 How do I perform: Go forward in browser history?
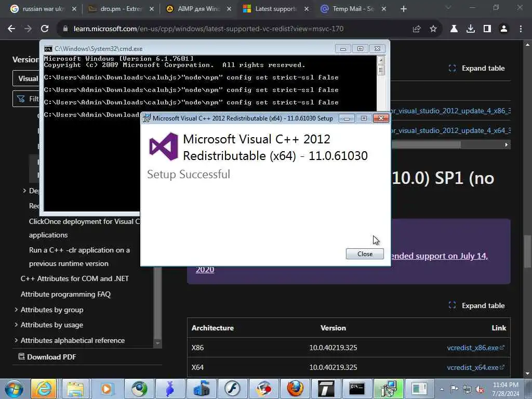click(28, 29)
